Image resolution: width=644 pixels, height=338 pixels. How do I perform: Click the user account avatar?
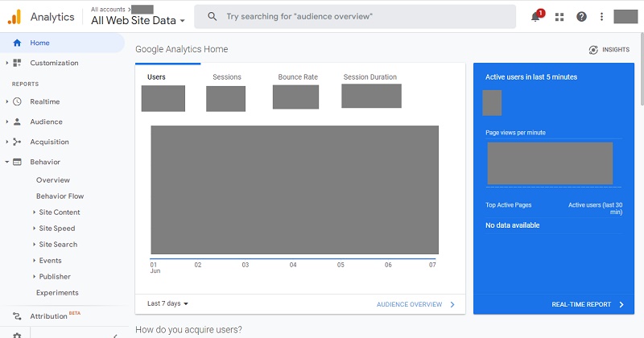tap(625, 16)
